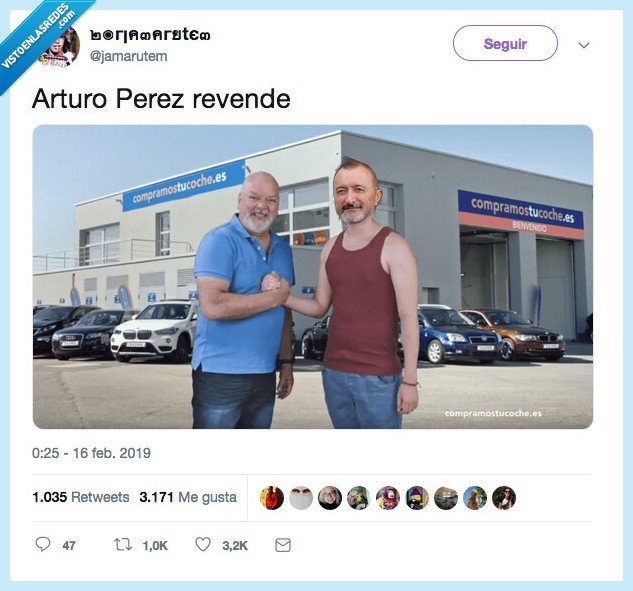The image size is (633, 591).
Task: Click the VISTOENLASREDES.com corner banner
Action: pos(38,36)
